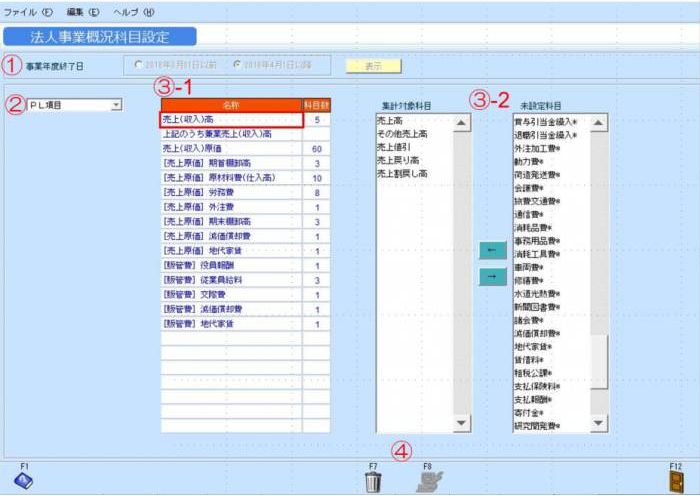Select 寄付金 in 未設定科目 list

point(529,413)
